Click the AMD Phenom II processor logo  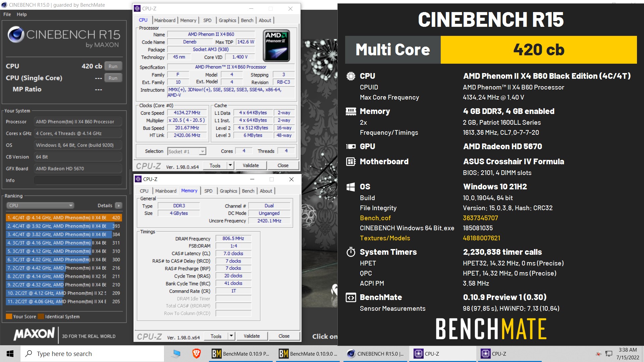276,46
